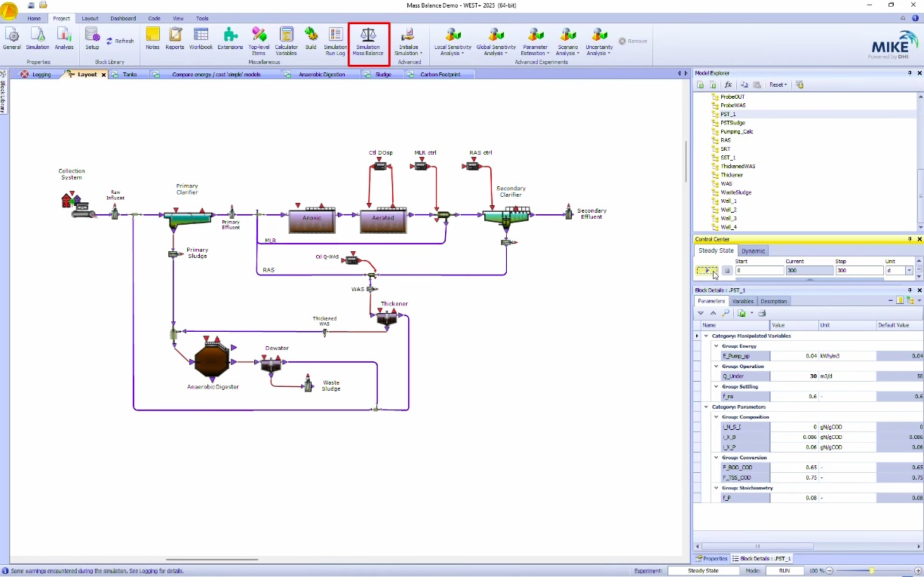The width and height of the screenshot is (924, 577).
Task: Select ThickenedWAS in the Model Explorer
Action: [x=737, y=166]
